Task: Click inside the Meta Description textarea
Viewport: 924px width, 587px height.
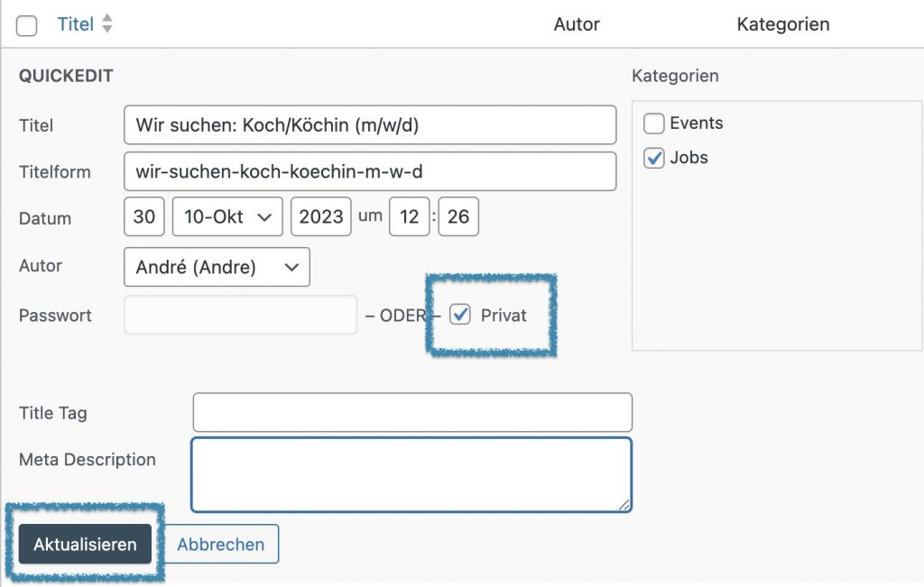Action: pos(411,474)
